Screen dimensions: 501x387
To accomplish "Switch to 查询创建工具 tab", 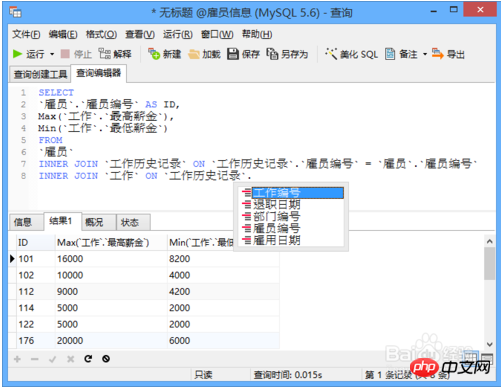I will tap(40, 74).
